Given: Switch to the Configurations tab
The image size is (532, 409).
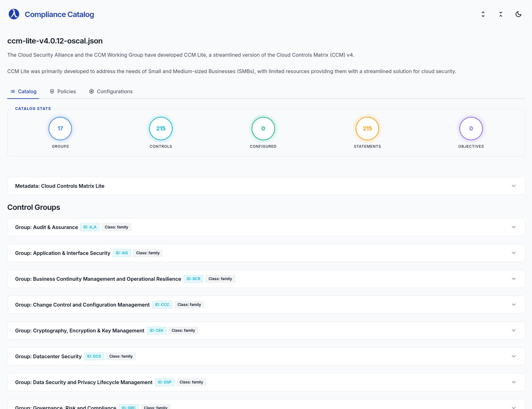Looking at the screenshot, I should (x=115, y=91).
